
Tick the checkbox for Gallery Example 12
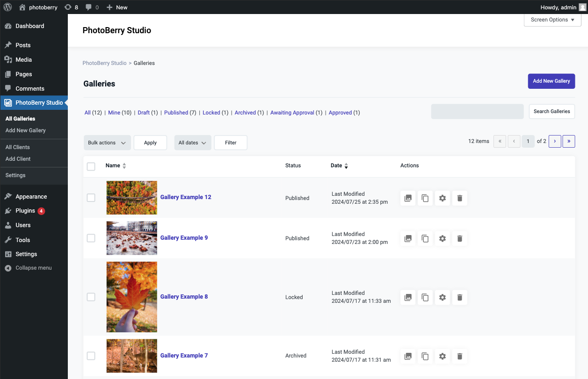(x=91, y=198)
